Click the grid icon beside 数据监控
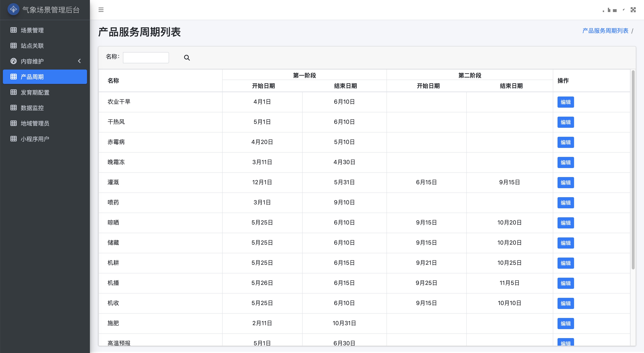The height and width of the screenshot is (353, 644). pos(13,107)
